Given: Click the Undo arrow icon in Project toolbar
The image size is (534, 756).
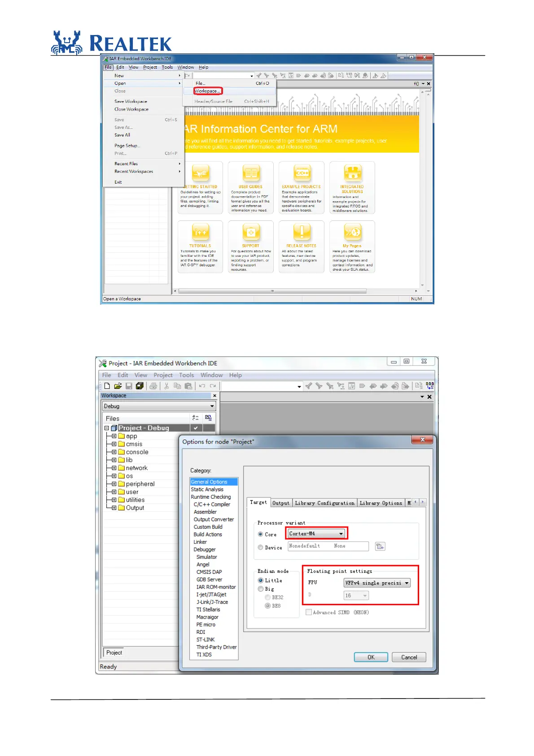Looking at the screenshot, I should [x=202, y=386].
